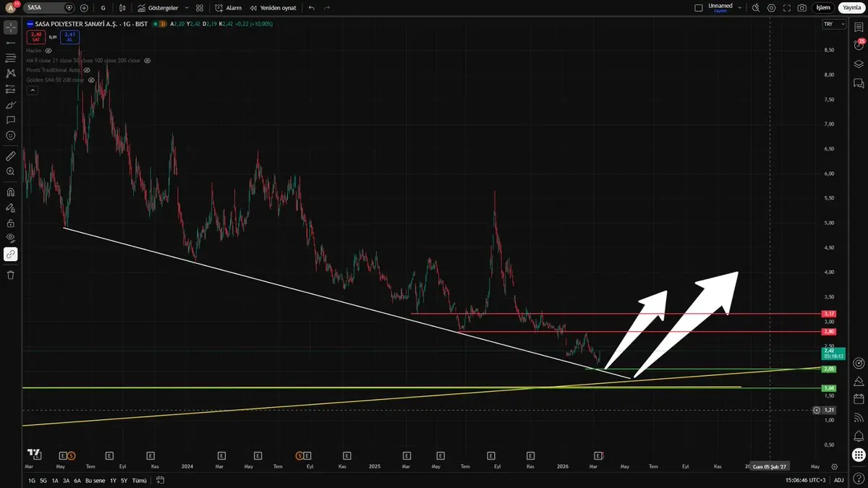The height and width of the screenshot is (488, 868).
Task: Start bar replay with Yeniden oynat
Action: click(x=273, y=7)
